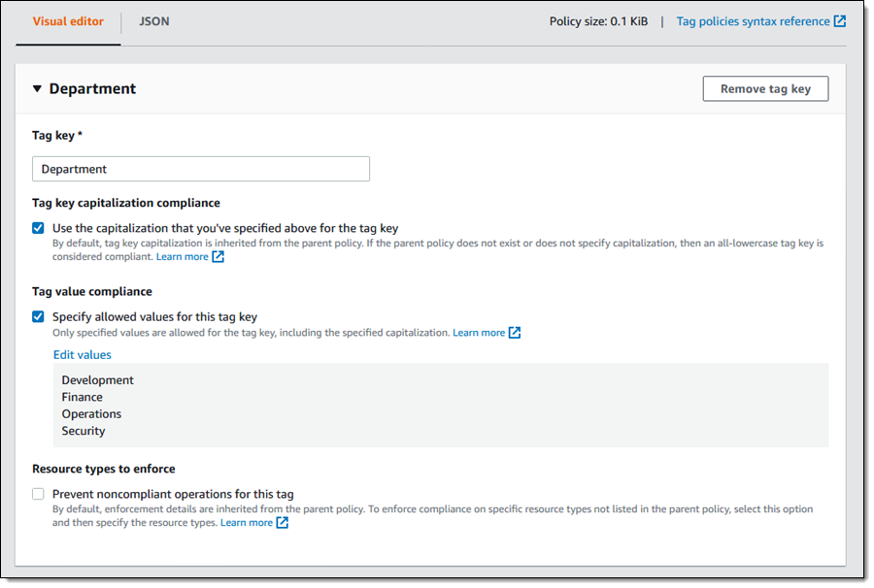
Task: Select the Security value in allowed list
Action: point(84,431)
